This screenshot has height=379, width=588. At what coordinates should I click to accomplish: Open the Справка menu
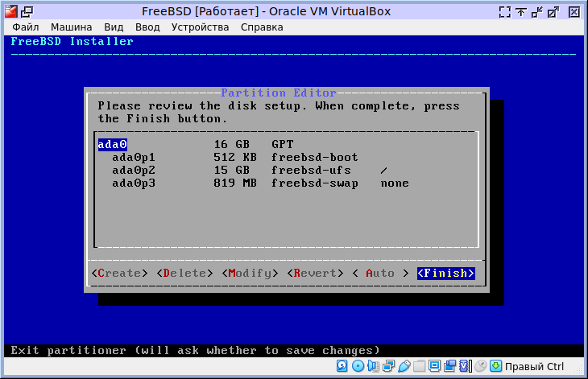tap(262, 27)
